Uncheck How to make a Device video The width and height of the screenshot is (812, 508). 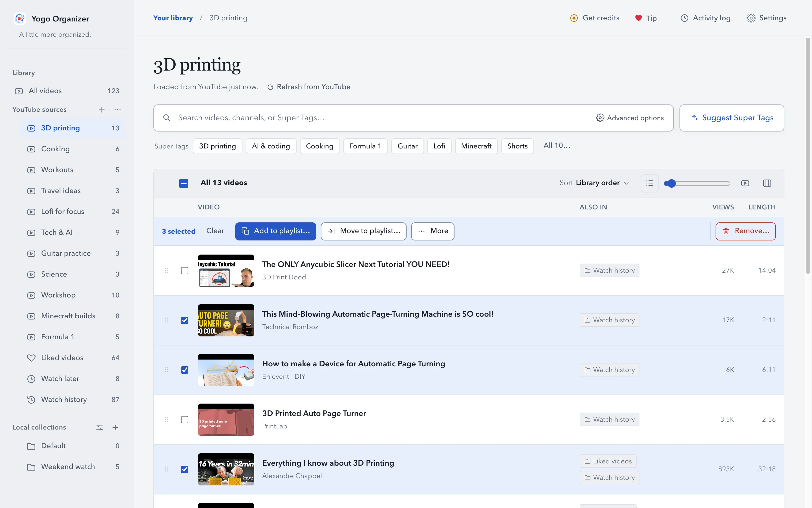(x=185, y=370)
